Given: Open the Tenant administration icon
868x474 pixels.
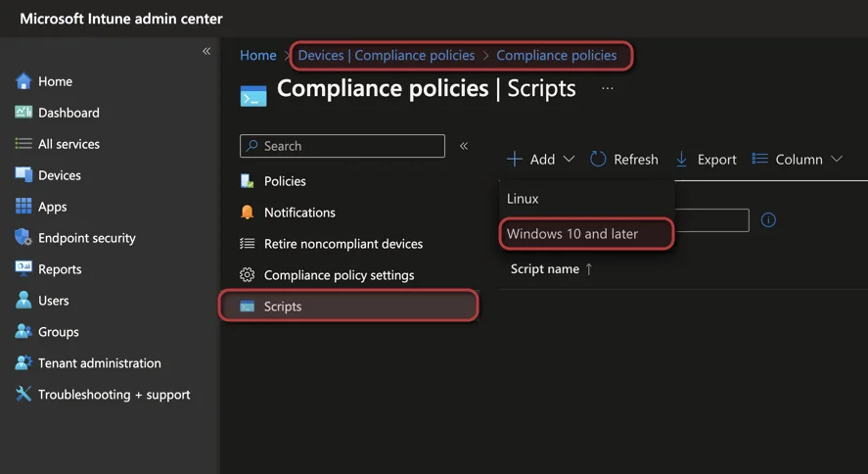Looking at the screenshot, I should (x=23, y=362).
